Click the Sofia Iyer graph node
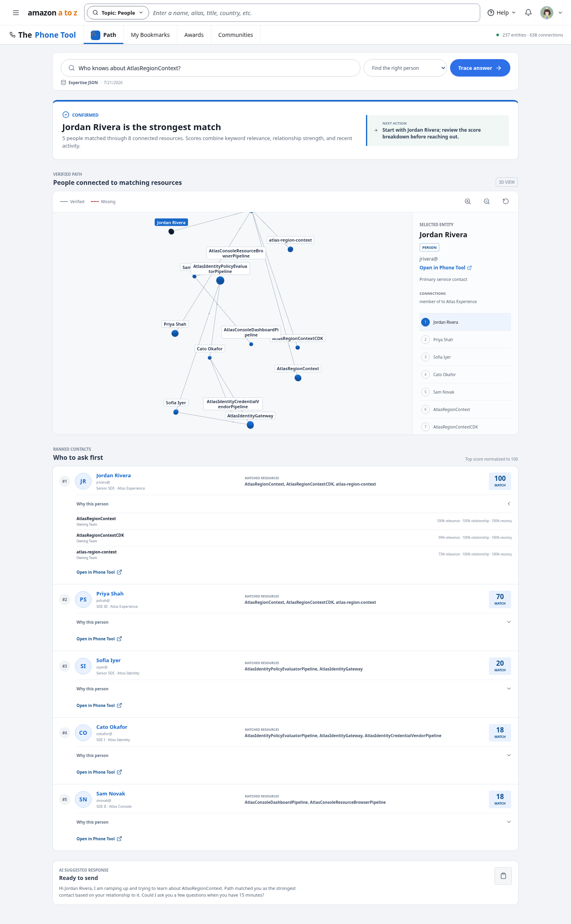Viewport: 571px width, 924px height. click(x=176, y=412)
